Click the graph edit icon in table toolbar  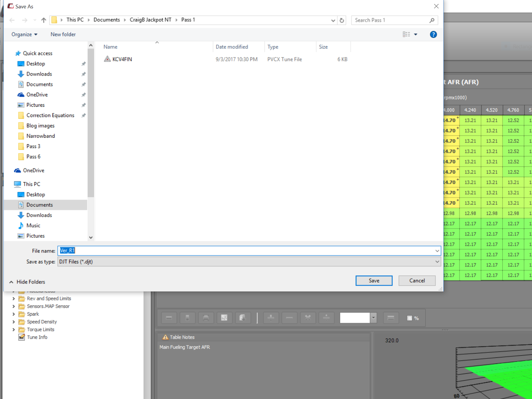pos(224,318)
